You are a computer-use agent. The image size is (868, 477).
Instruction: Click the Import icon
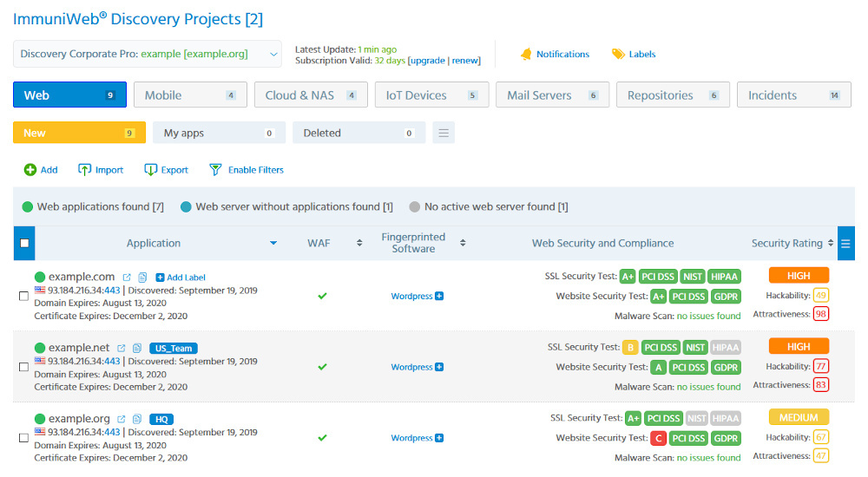(x=85, y=170)
